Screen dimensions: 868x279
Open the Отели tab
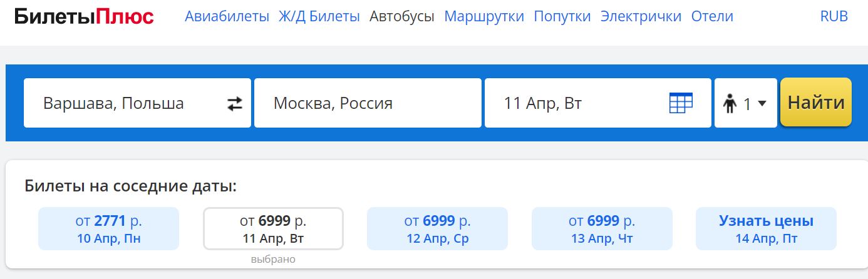tap(712, 17)
